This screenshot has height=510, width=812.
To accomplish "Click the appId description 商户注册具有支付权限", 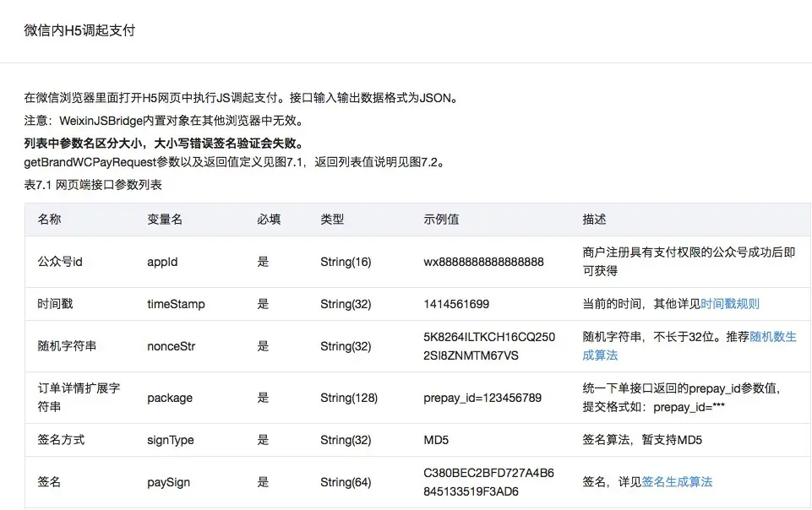I will tap(689, 261).
